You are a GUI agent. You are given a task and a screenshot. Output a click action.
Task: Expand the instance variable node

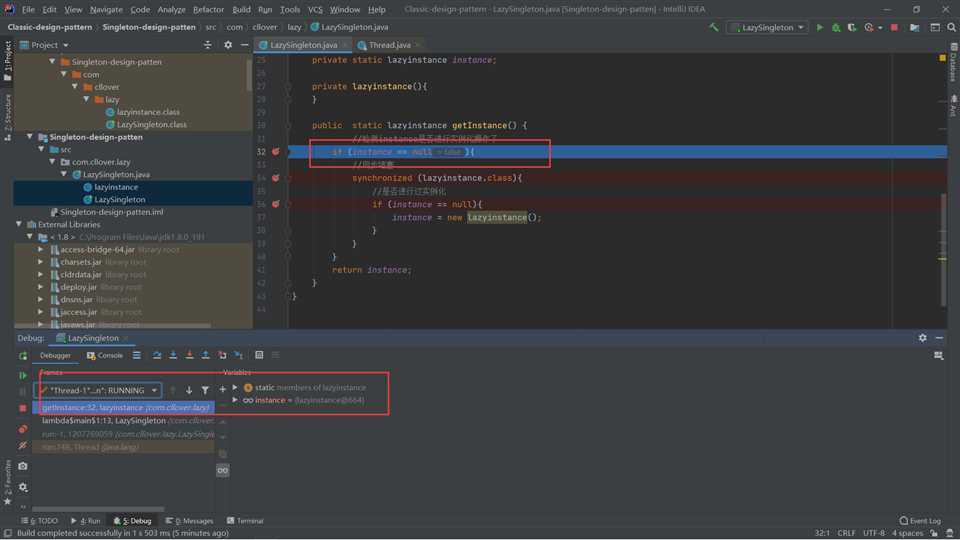235,400
